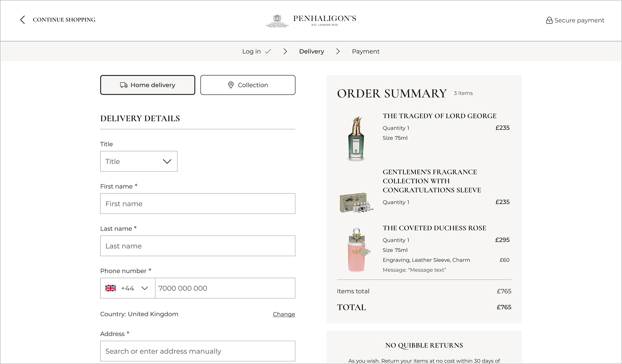Open the Title dropdown

(139, 161)
